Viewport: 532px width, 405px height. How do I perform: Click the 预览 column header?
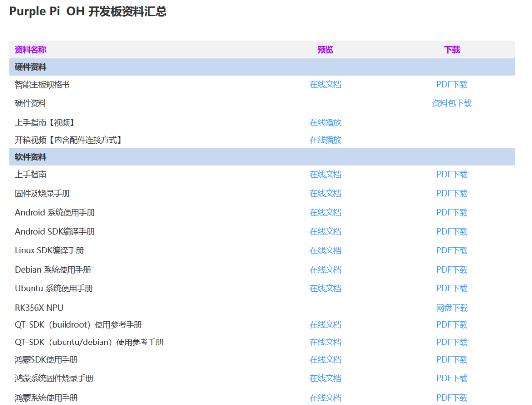[x=325, y=50]
